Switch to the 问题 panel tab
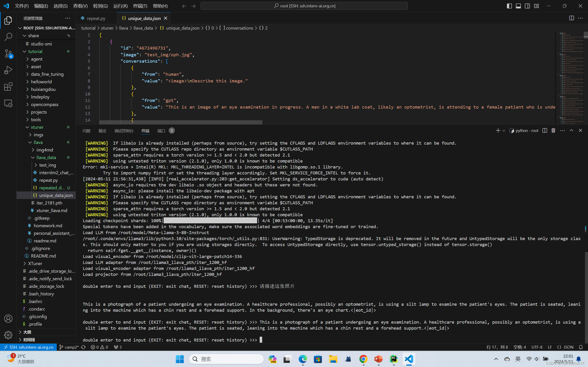Viewport: 588px width, 367px height. (x=86, y=131)
